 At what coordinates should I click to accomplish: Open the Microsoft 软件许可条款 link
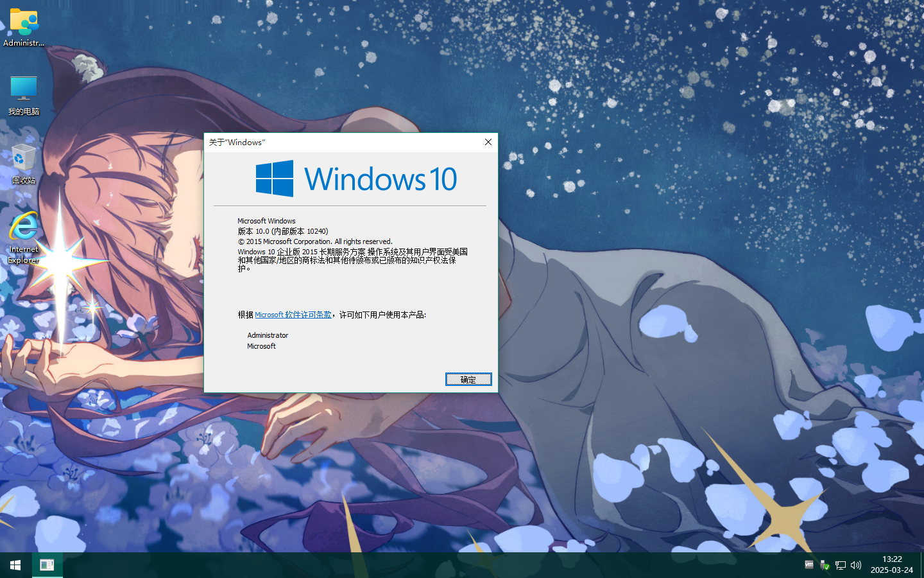[293, 315]
